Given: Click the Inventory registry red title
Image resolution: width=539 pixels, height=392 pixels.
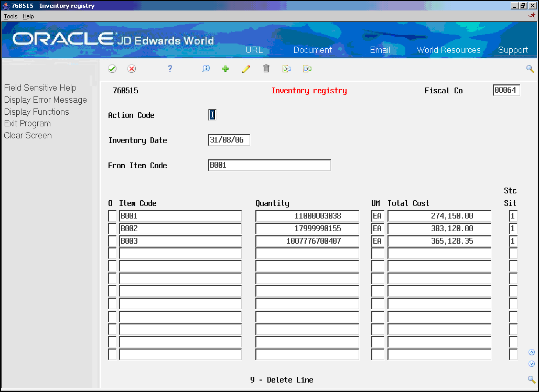Looking at the screenshot, I should coord(309,91).
